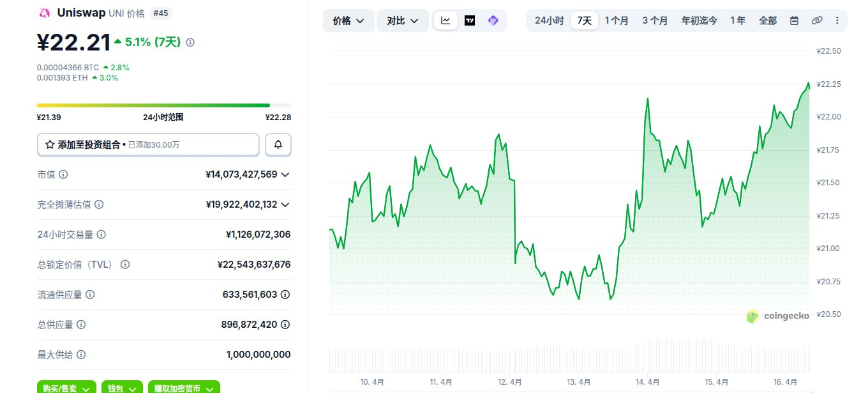Select the 1年 time range tab

(738, 20)
